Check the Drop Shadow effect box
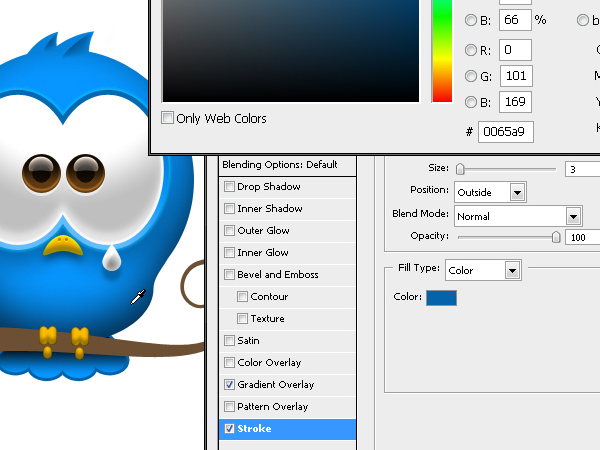Screen dimensions: 600x450 (229, 186)
